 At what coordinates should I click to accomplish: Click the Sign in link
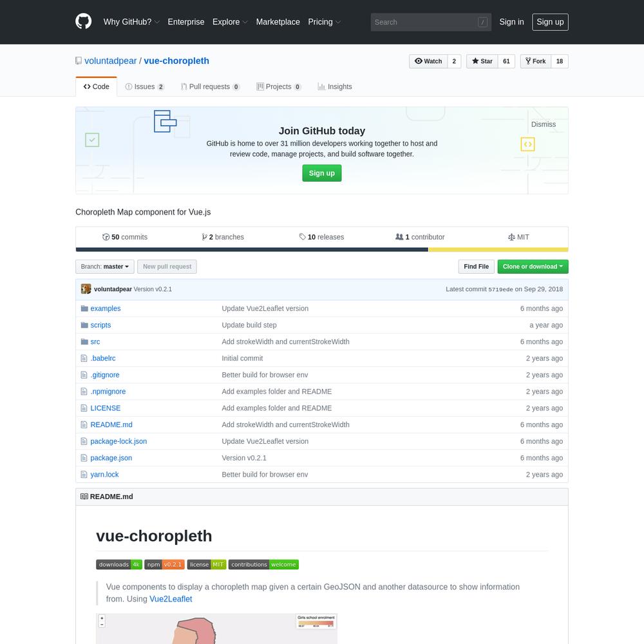coord(511,22)
